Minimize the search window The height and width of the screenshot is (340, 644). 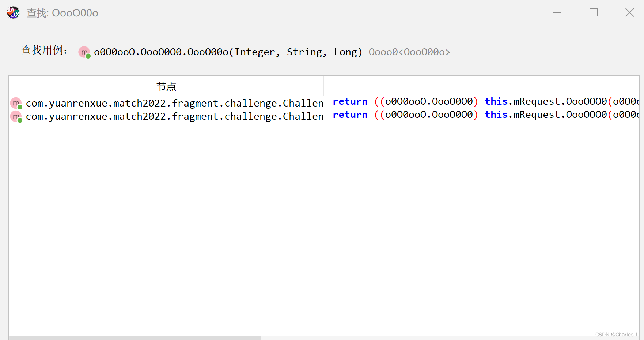click(x=557, y=12)
